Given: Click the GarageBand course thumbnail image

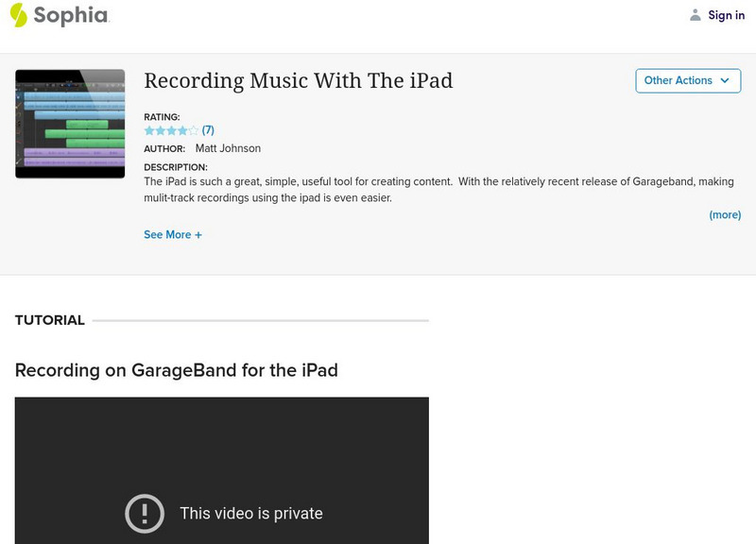Looking at the screenshot, I should click(x=69, y=123).
